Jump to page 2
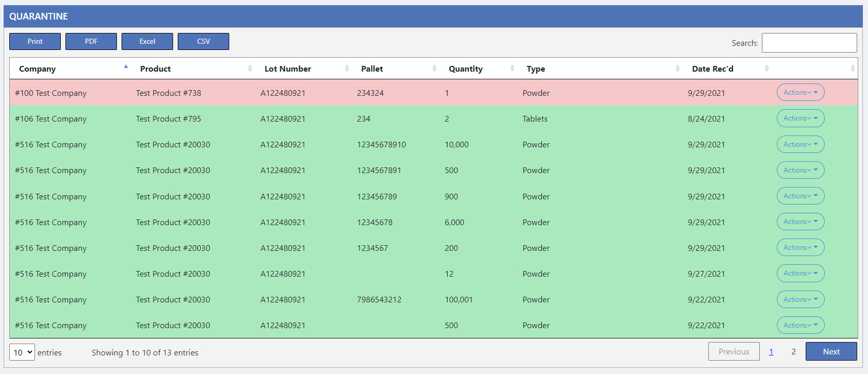Viewport: 868px width, 374px height. pyautogui.click(x=794, y=351)
